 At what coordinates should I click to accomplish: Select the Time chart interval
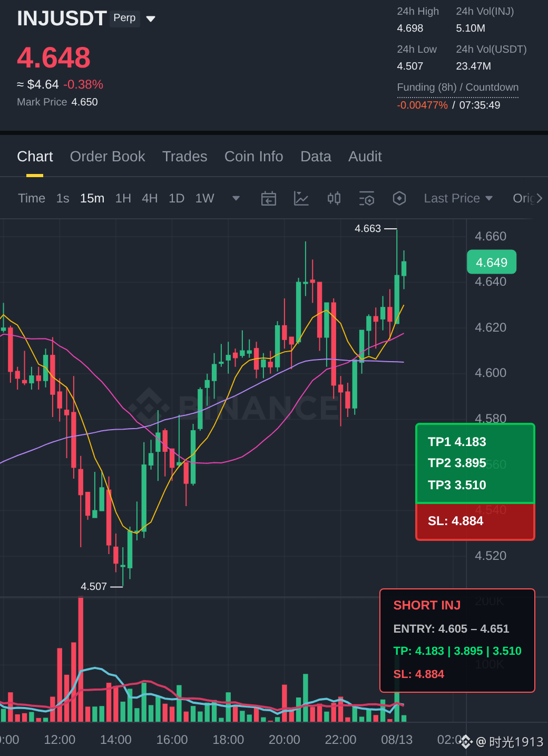point(32,198)
